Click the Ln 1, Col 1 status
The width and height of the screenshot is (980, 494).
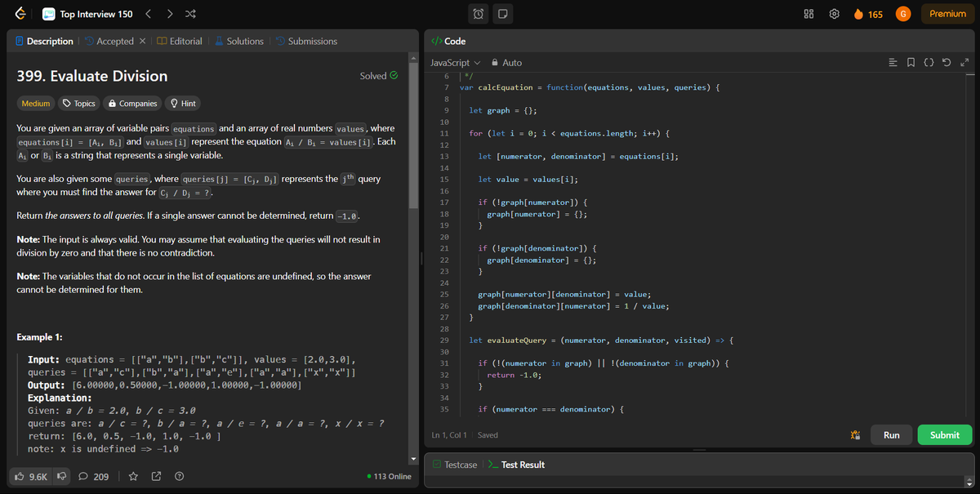tap(450, 435)
